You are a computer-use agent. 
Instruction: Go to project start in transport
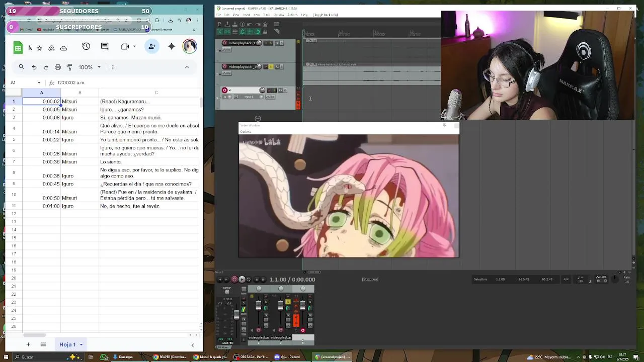click(220, 280)
